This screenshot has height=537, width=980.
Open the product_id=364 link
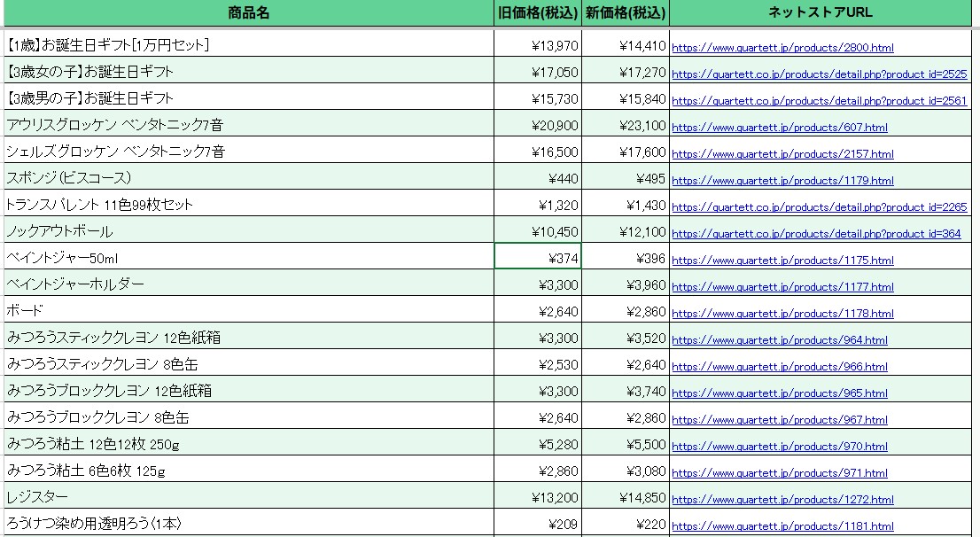click(816, 234)
